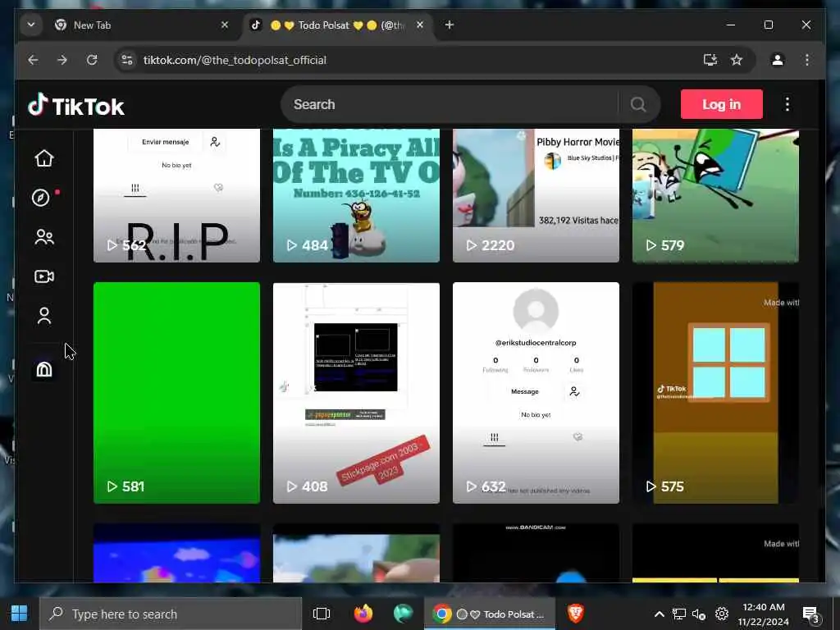Screen dimensions: 840x630
Task: Open the cartoon book video with 579 views
Action: [x=715, y=195]
